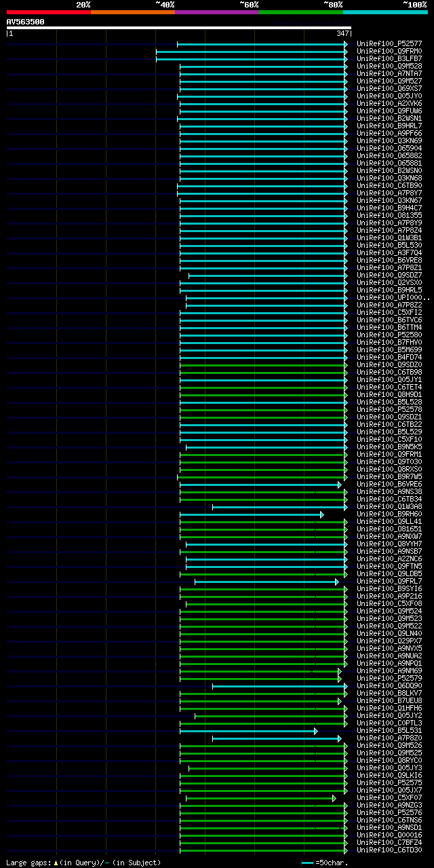Viewport: 434px width, 868px height.
Task: Open hit UniRef100_Q9FRM0
Action: [x=390, y=52]
